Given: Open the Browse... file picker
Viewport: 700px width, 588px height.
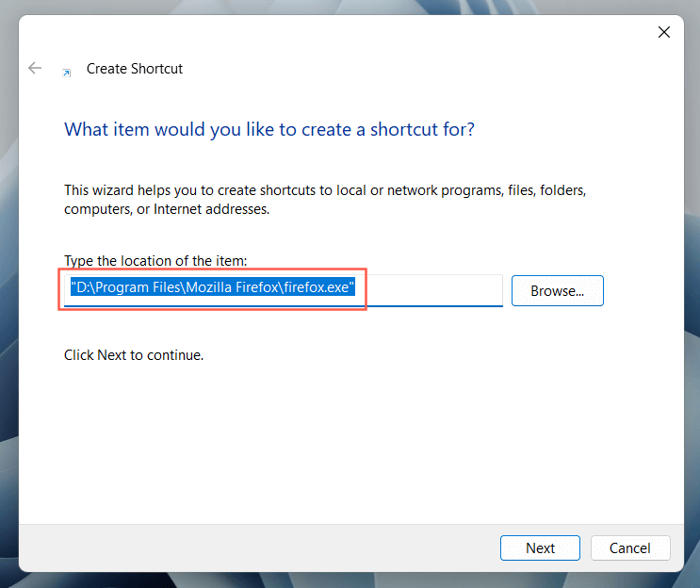Looking at the screenshot, I should point(557,290).
